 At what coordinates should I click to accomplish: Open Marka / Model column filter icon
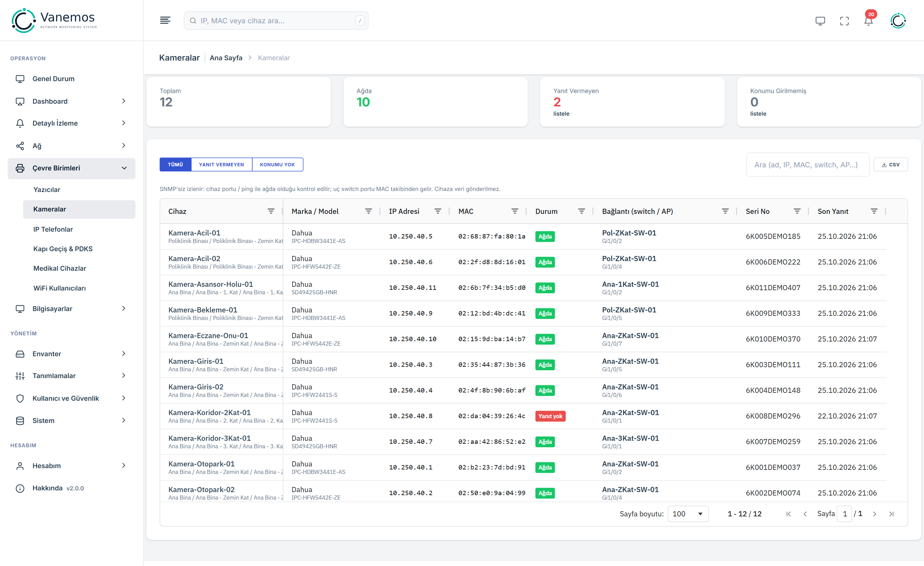[369, 211]
